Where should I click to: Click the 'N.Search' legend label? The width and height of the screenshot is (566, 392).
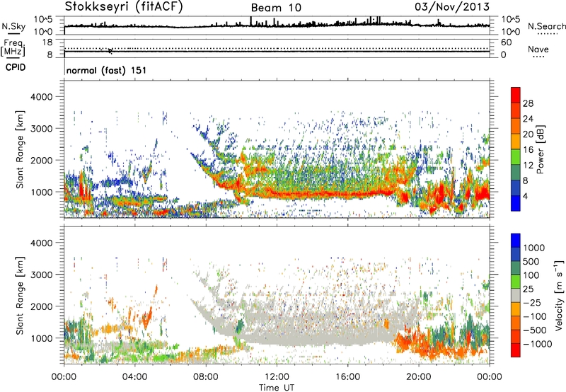pos(546,26)
